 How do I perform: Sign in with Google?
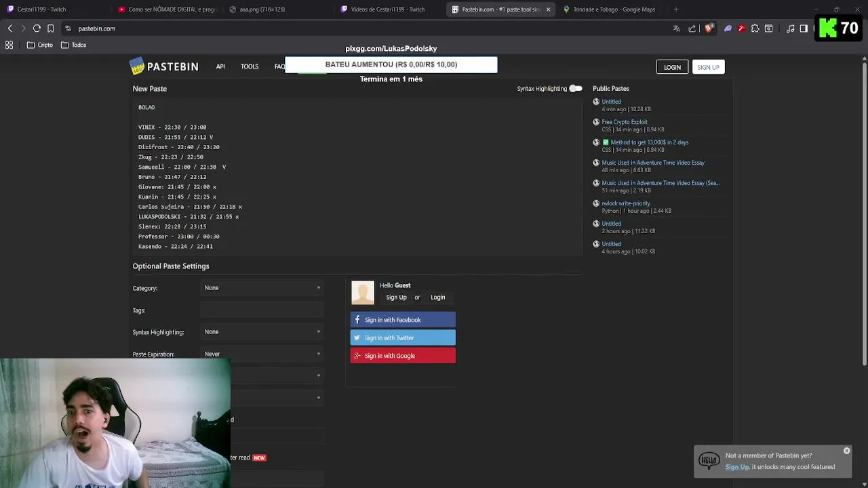(x=403, y=356)
